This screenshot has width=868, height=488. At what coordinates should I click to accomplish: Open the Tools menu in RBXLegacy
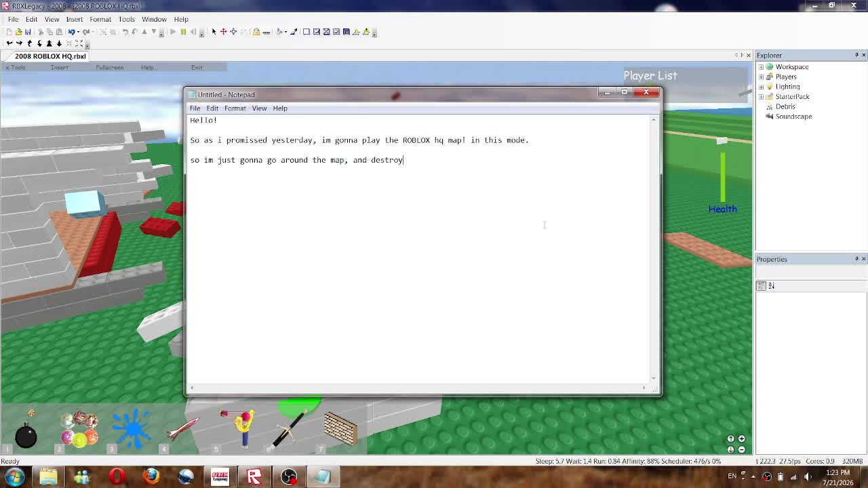click(x=126, y=19)
